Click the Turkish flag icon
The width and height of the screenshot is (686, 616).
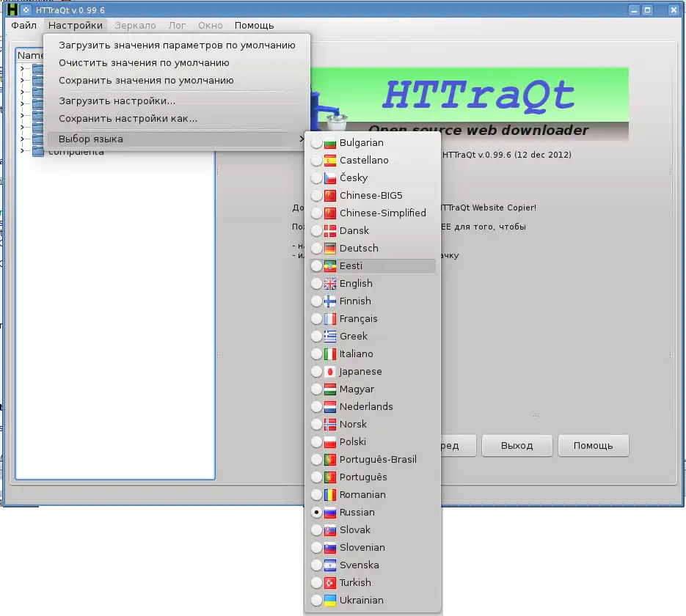click(x=330, y=583)
